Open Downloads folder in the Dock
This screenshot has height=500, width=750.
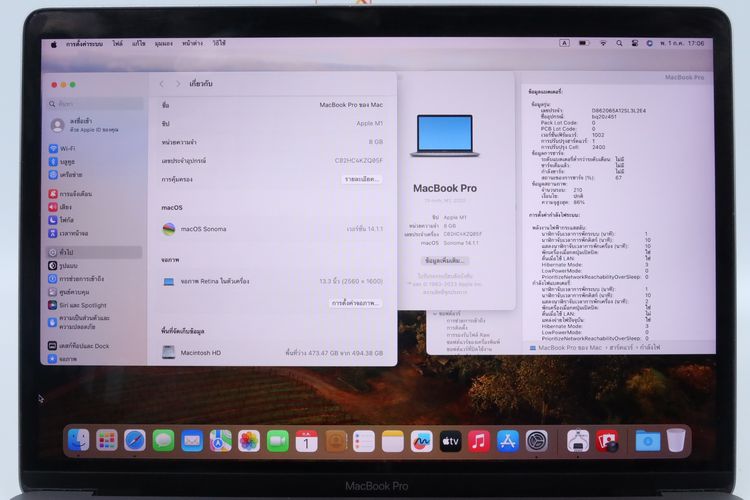[648, 441]
